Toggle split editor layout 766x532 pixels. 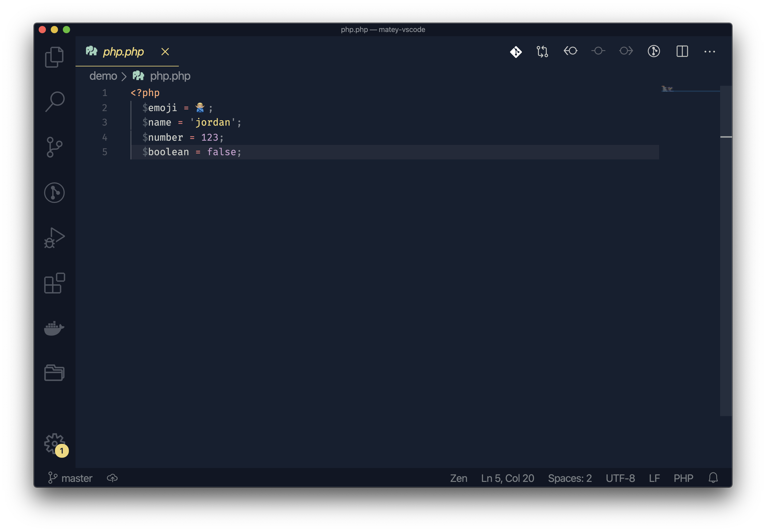(x=682, y=52)
